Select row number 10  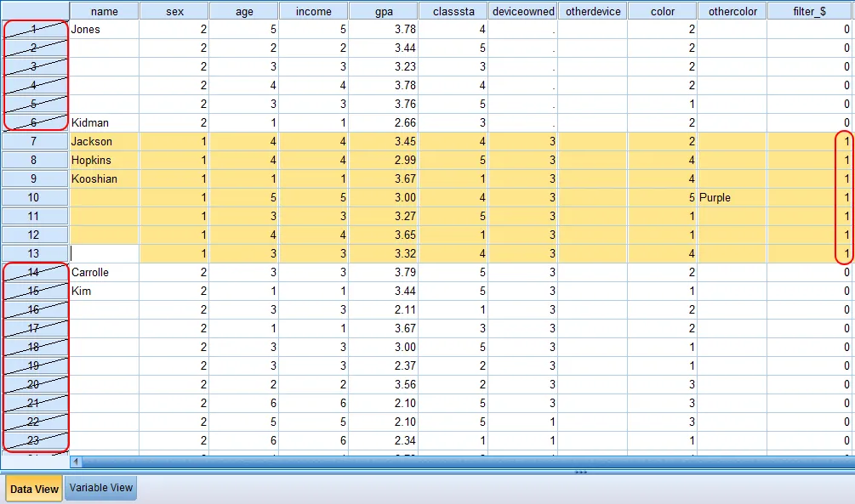[34, 197]
